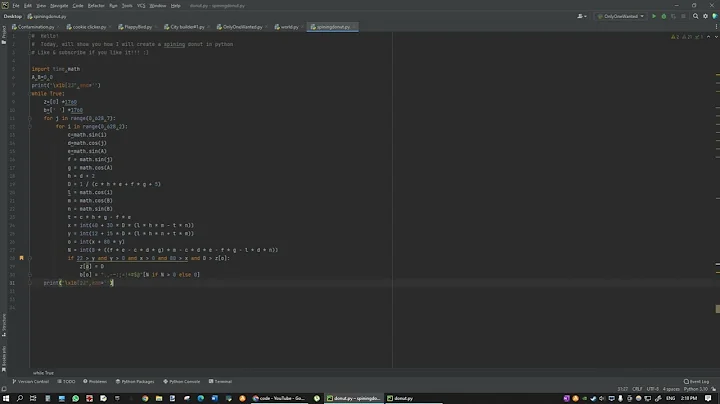
Task: Toggle the Bookmarks tool window
Action: pyautogui.click(x=4, y=358)
